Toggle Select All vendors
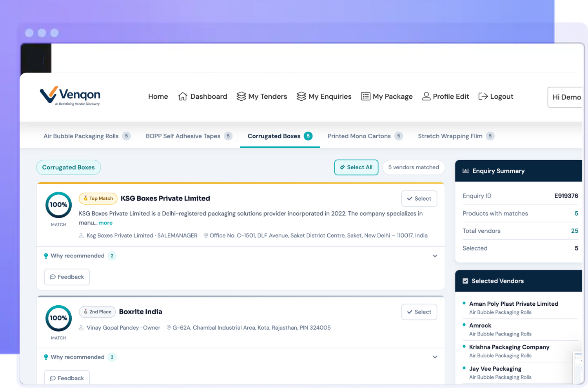This screenshot has width=588, height=388. (x=356, y=167)
